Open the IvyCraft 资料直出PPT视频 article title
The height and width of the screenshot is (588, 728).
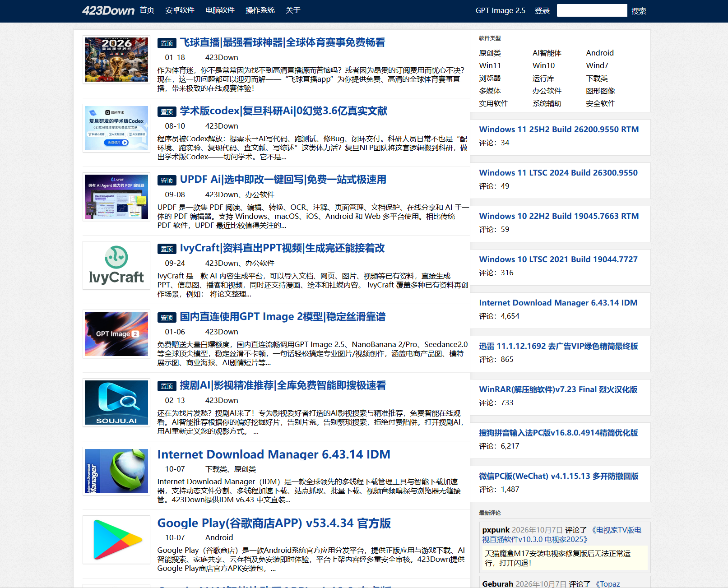click(282, 248)
